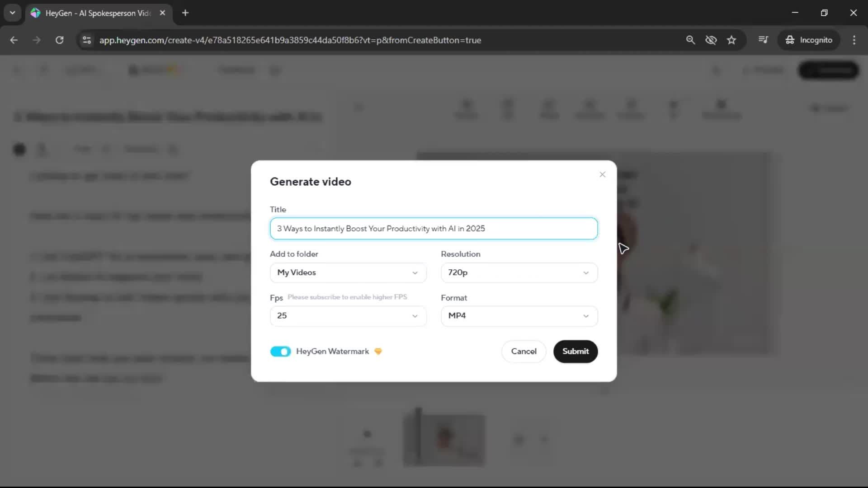Reload the page with the refresh icon
Viewport: 868px width, 488px height.
59,40
